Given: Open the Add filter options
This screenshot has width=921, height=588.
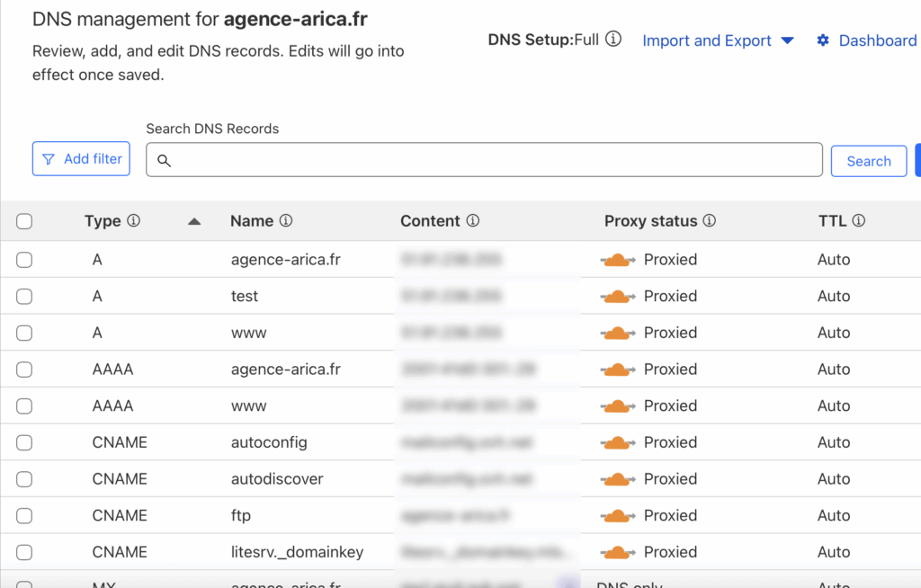Looking at the screenshot, I should tap(82, 159).
